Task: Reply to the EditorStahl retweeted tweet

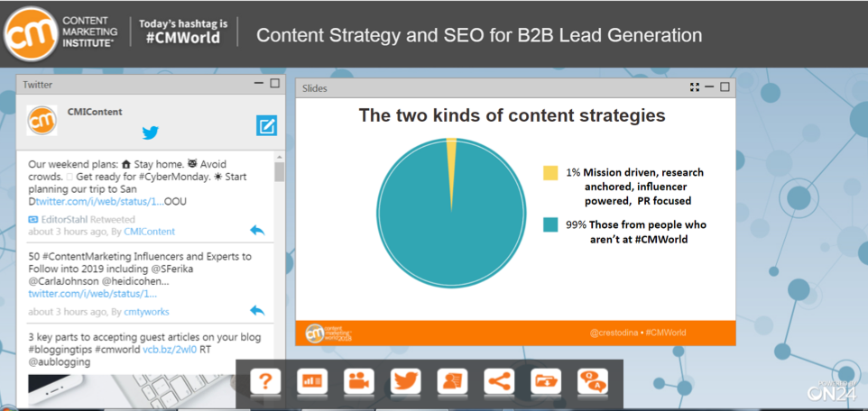Action: pyautogui.click(x=257, y=230)
